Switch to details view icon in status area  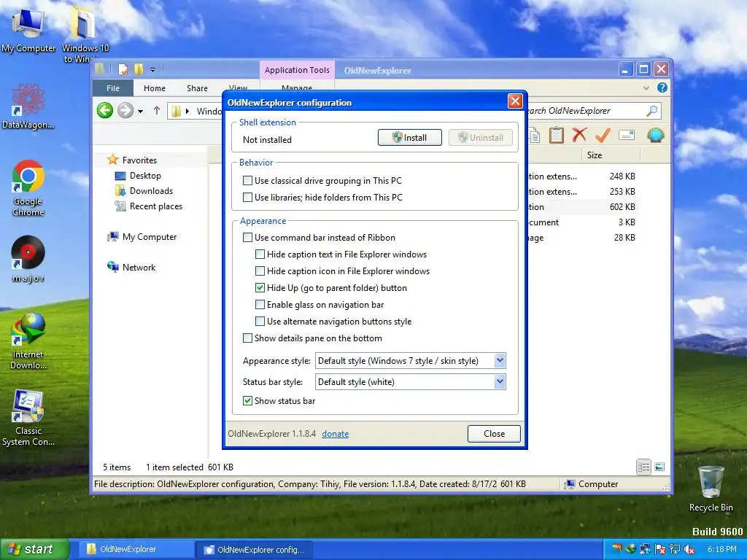click(643, 467)
